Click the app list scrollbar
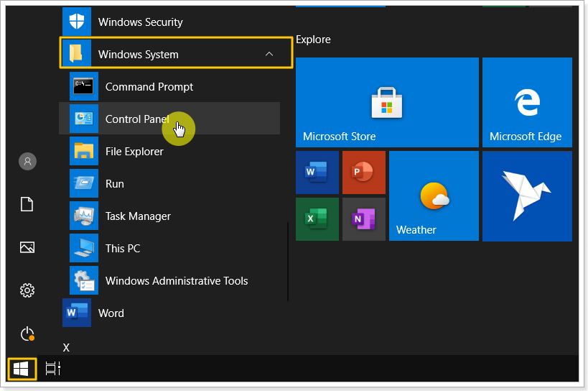588x391 pixels. pyautogui.click(x=288, y=262)
